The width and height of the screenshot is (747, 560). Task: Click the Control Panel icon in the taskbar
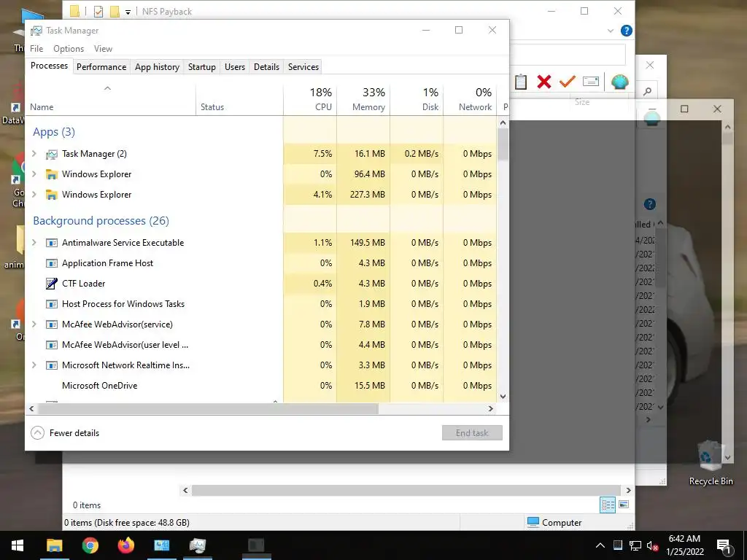coord(161,545)
